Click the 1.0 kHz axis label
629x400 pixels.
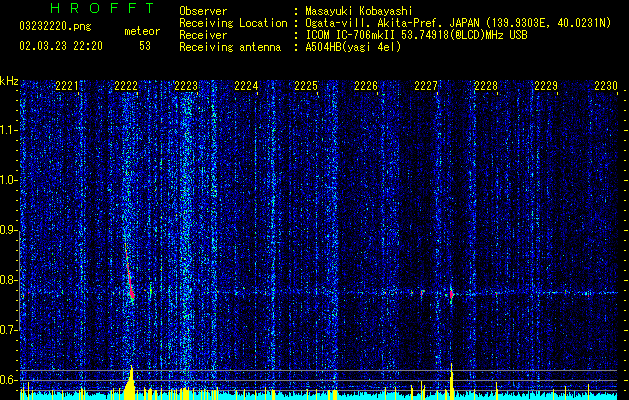(9, 180)
